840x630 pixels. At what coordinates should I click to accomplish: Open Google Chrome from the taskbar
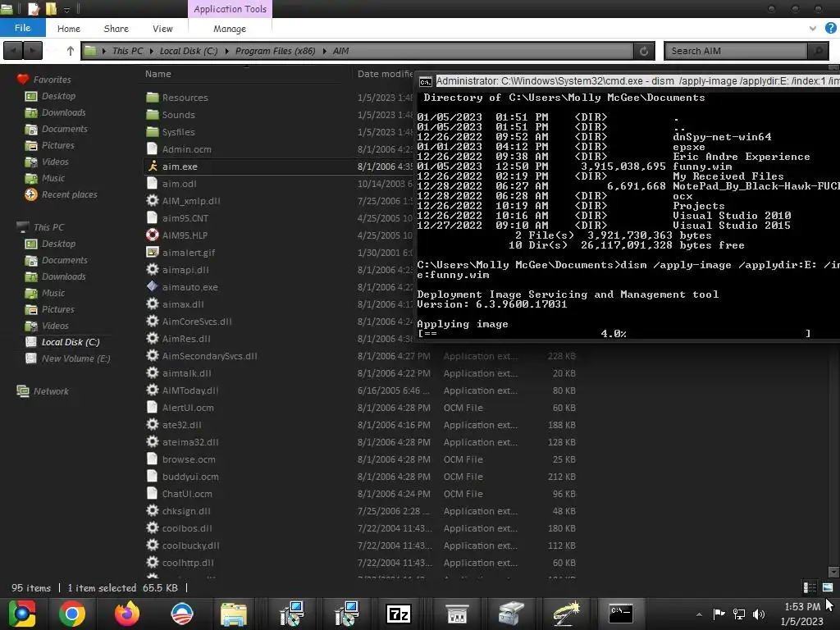[x=72, y=614]
